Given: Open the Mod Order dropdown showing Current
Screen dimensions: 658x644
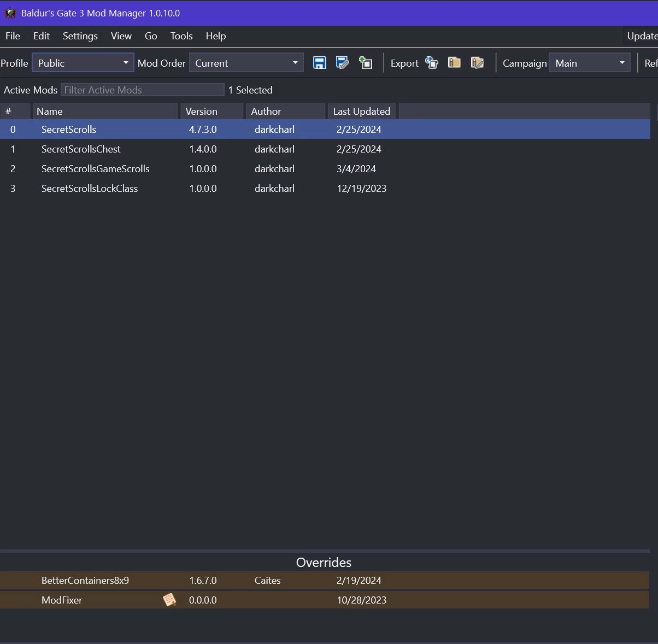Looking at the screenshot, I should tap(246, 63).
